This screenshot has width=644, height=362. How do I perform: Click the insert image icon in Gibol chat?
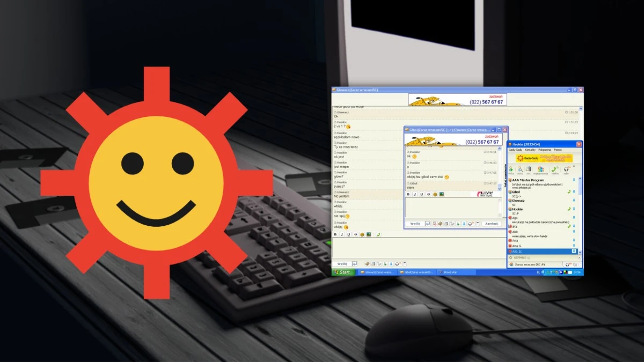pos(442,194)
